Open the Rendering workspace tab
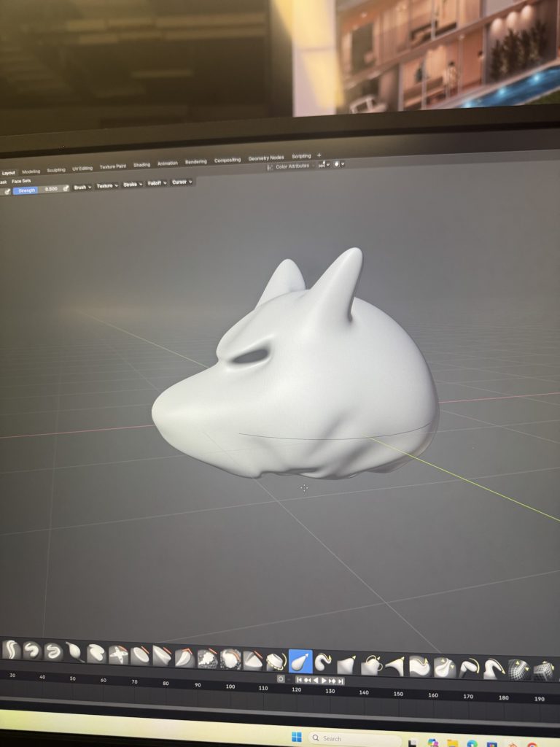The width and height of the screenshot is (560, 747). 195,162
